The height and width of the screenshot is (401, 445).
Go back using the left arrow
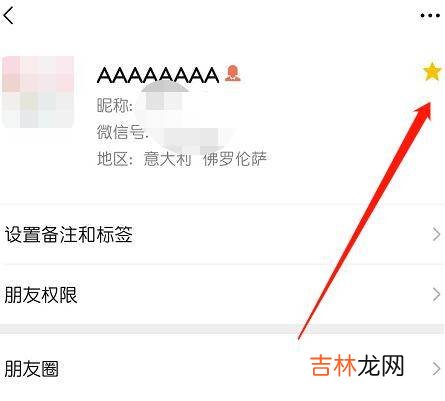pyautogui.click(x=9, y=16)
